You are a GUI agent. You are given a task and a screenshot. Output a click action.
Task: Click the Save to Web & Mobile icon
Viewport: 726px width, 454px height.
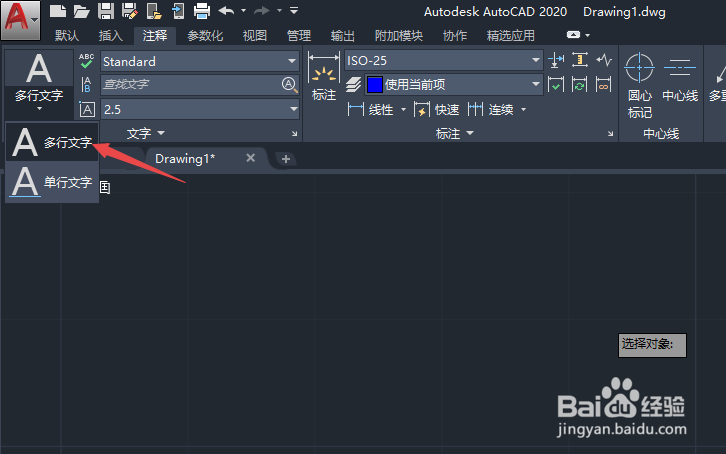click(x=178, y=11)
